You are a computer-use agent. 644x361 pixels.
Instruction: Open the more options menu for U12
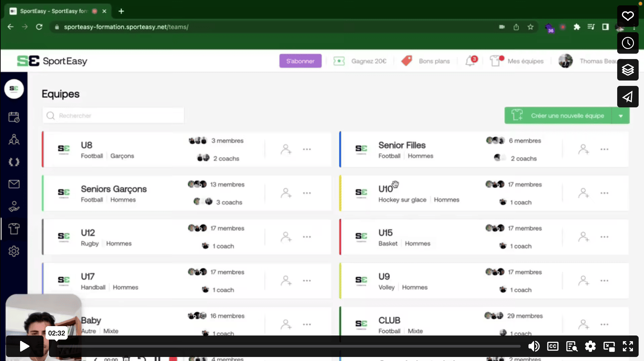(307, 237)
